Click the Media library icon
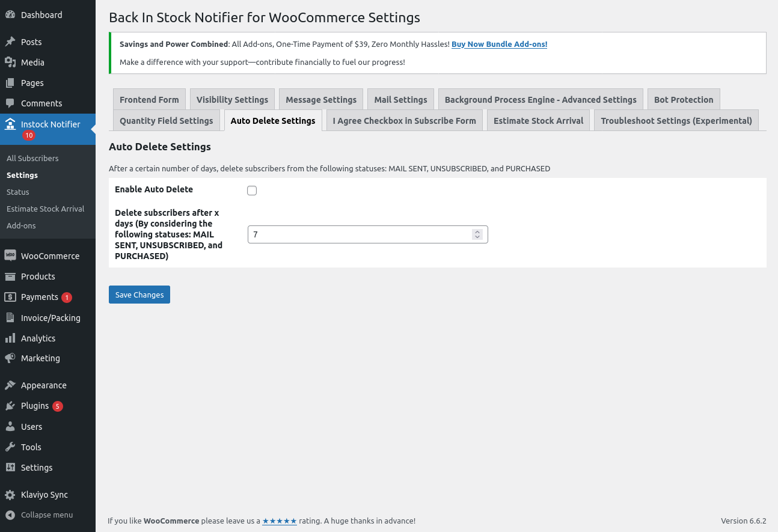Viewport: 778px width, 532px height. pyautogui.click(x=10, y=63)
